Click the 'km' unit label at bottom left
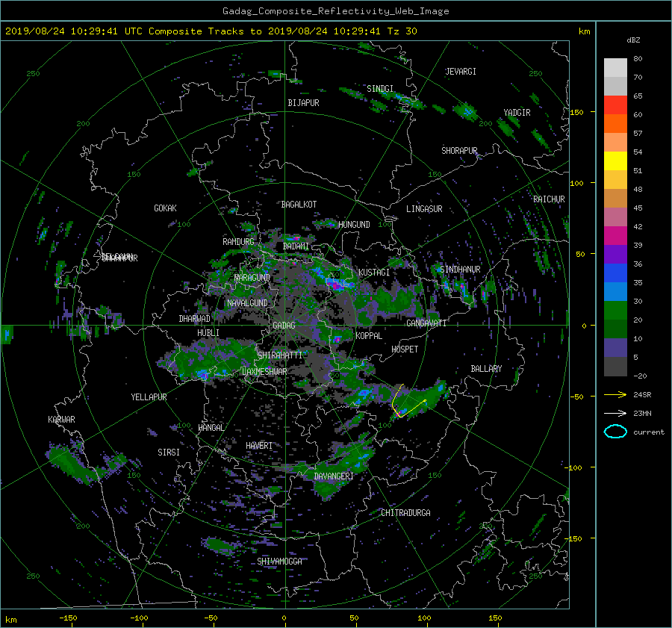Image resolution: width=672 pixels, height=628 pixels. point(10,620)
